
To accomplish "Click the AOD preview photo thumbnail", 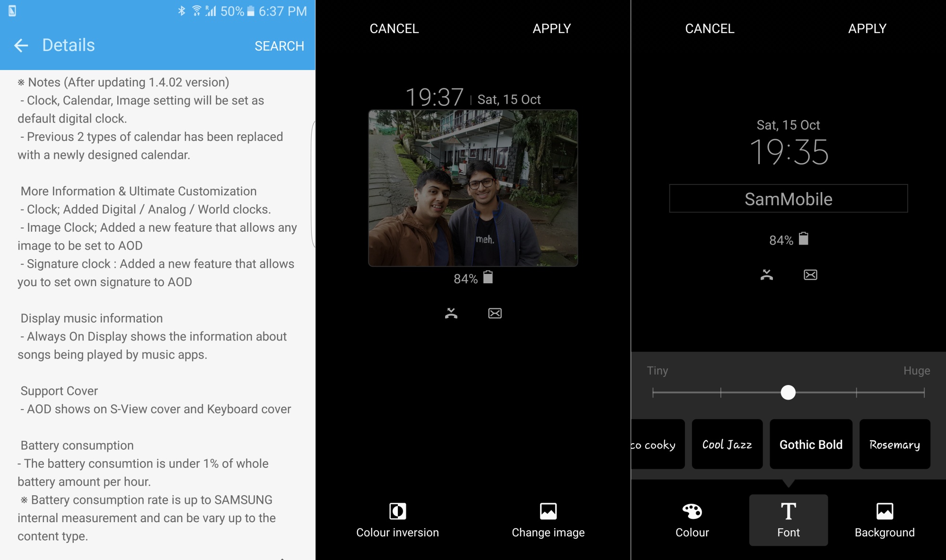I will tap(473, 188).
